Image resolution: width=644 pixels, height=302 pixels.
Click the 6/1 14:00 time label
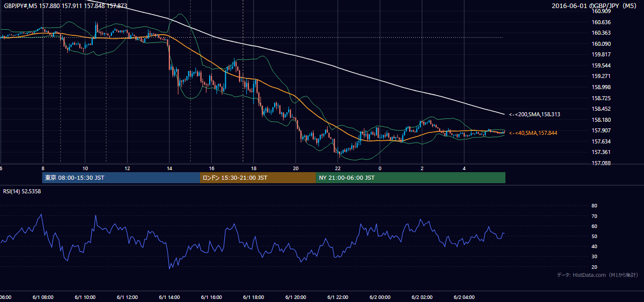click(x=169, y=297)
